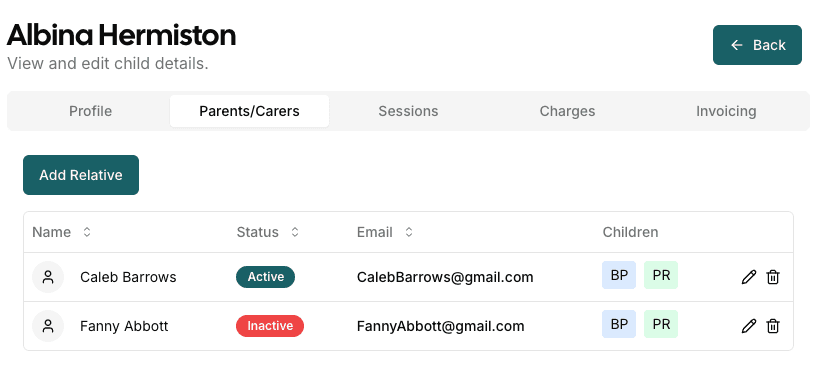
Task: Sort the table by Email column
Action: (x=409, y=232)
